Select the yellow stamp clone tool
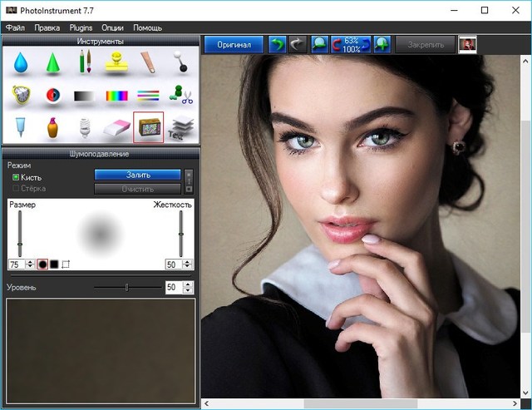Viewport: 532px width, 410px height. (x=117, y=62)
